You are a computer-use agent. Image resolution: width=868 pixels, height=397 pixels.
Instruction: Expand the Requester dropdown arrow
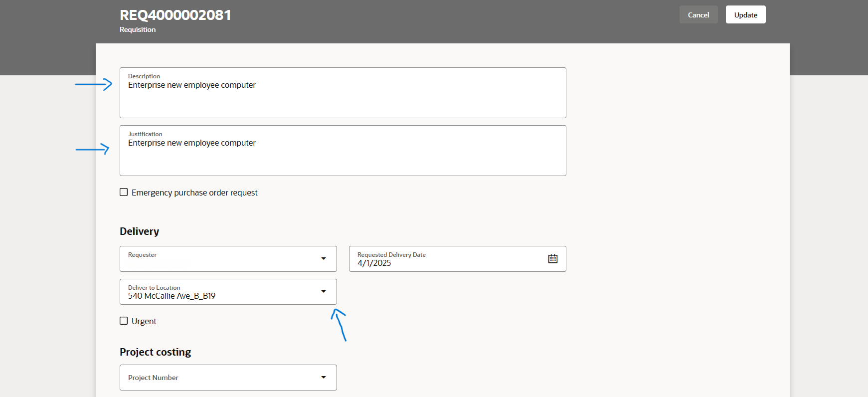(323, 259)
